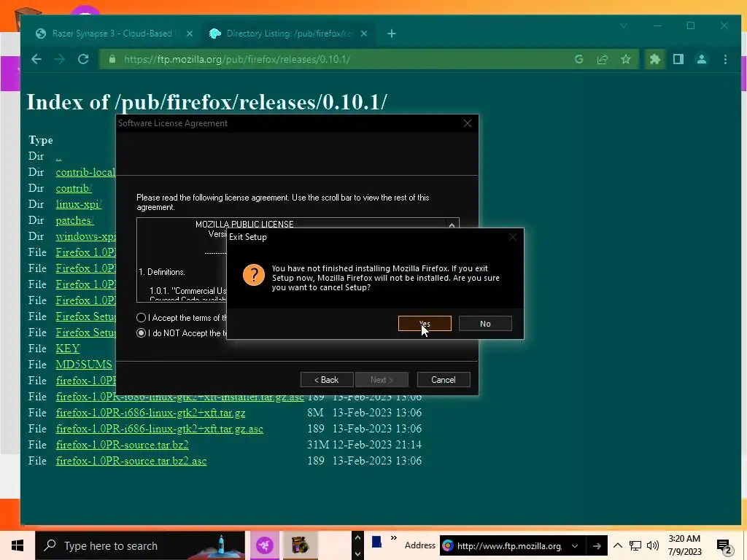747x560 pixels.
Task: Open the linux-xpi/ directory link
Action: [x=79, y=204]
